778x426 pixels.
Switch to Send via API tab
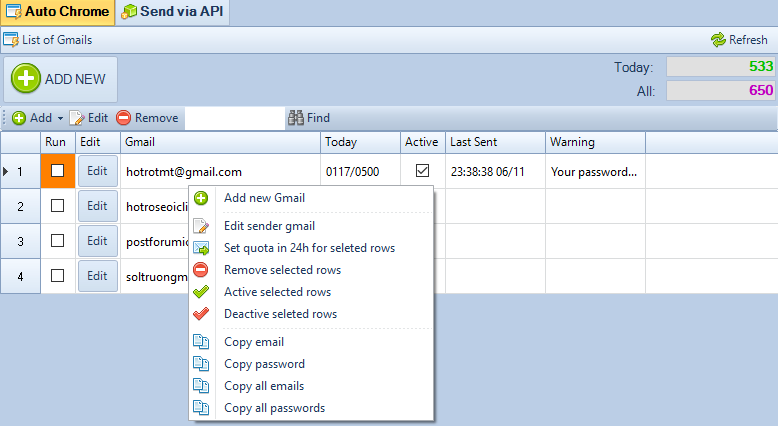pos(173,12)
